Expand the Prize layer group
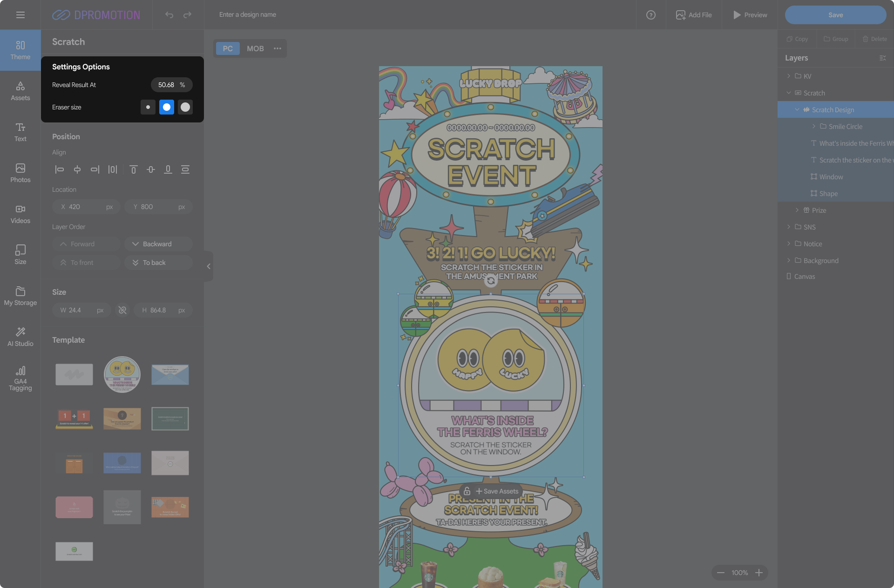 797,210
